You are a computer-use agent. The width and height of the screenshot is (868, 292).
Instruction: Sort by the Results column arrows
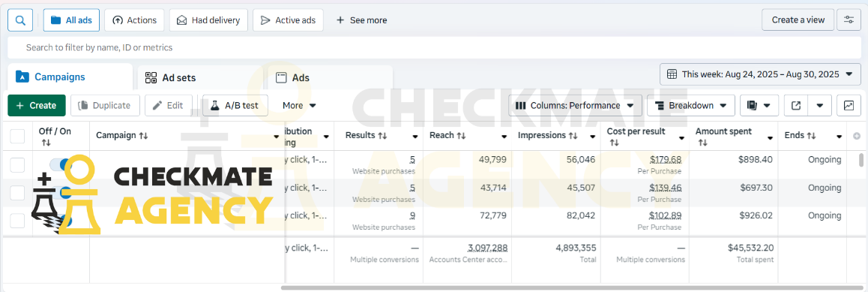tap(382, 136)
